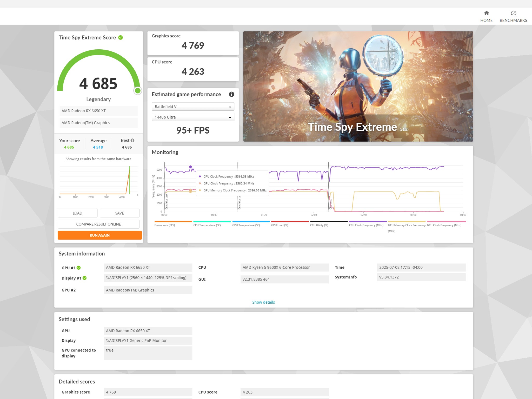Click the Time Spy Extreme banner image
The width and height of the screenshot is (532, 399).
[358, 86]
